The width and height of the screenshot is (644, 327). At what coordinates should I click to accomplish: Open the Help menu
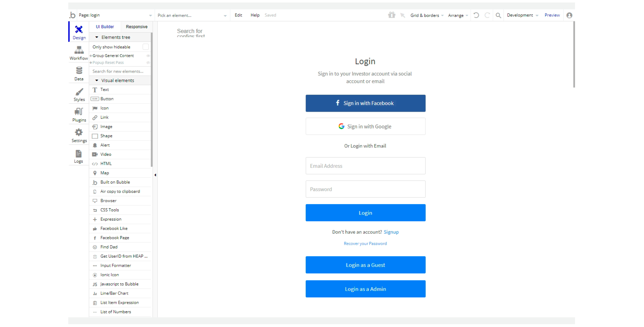click(255, 15)
